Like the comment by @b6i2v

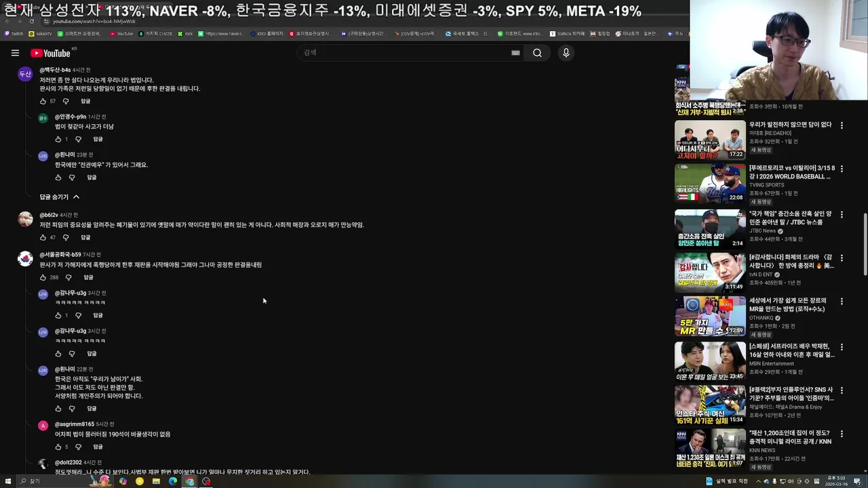point(43,237)
